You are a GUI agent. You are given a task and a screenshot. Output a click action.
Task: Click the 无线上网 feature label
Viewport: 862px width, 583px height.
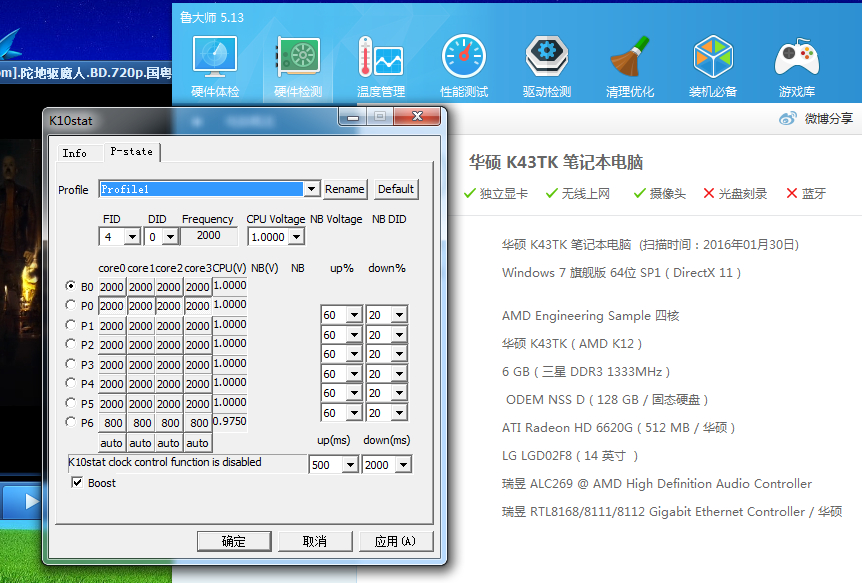click(578, 194)
